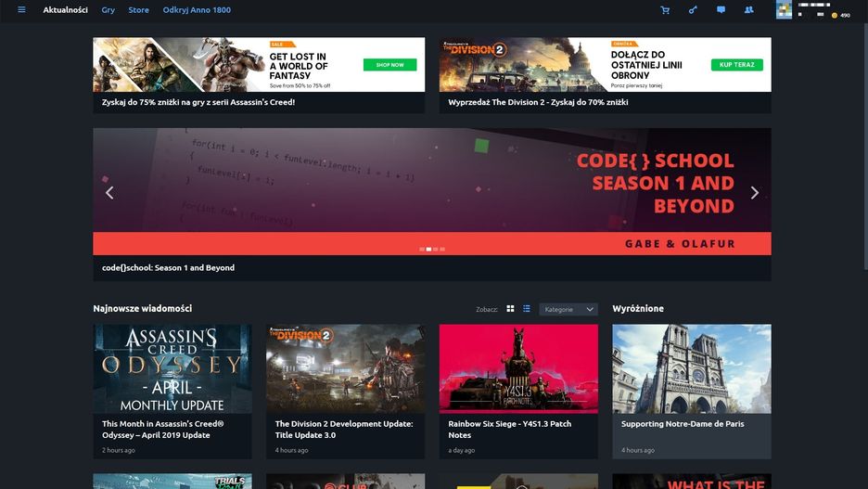Open the hamburger menu
The image size is (868, 489).
21,9
